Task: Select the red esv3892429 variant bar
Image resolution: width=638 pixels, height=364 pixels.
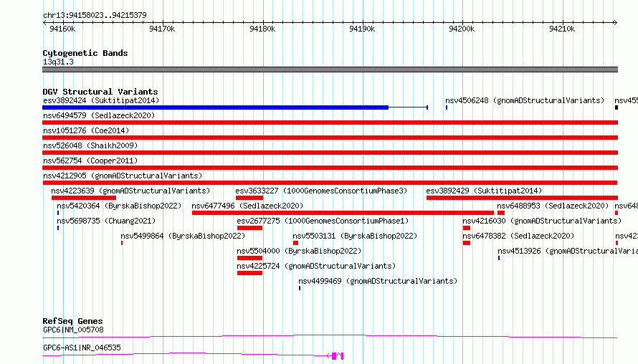Action: [x=522, y=198]
